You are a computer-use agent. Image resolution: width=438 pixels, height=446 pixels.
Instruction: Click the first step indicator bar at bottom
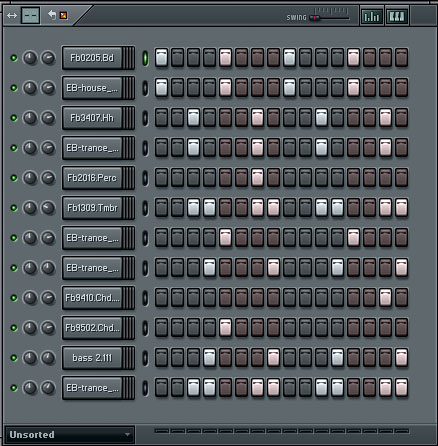(161, 431)
